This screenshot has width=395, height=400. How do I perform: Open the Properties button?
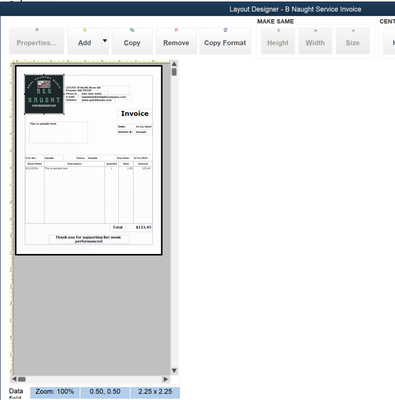click(36, 41)
